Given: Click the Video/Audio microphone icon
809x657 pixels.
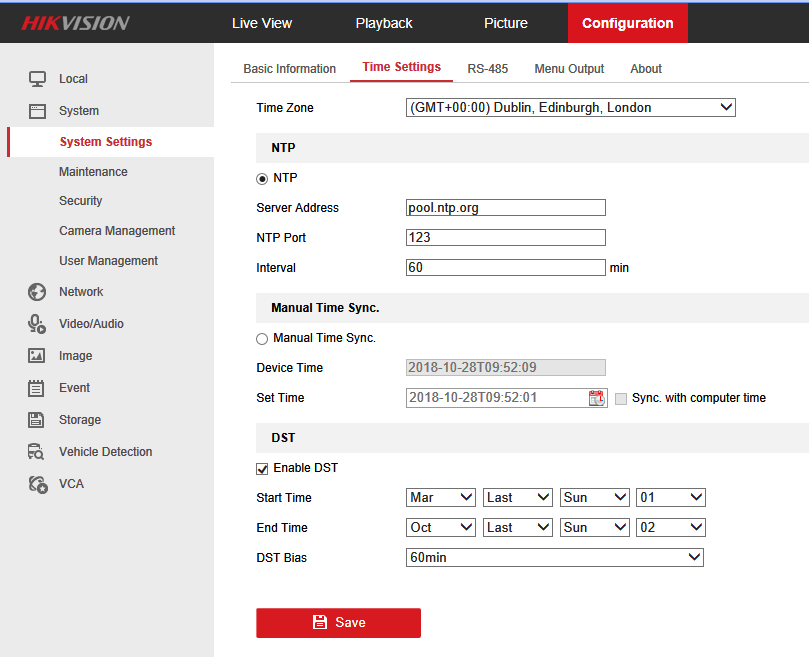Looking at the screenshot, I should (x=37, y=324).
